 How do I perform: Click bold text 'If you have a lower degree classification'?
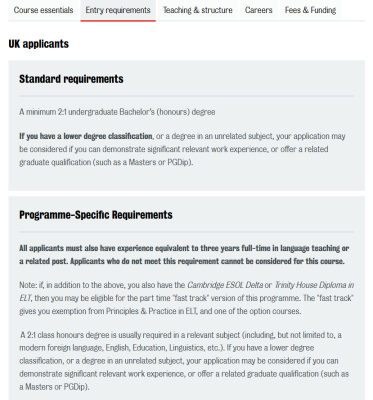coord(86,136)
